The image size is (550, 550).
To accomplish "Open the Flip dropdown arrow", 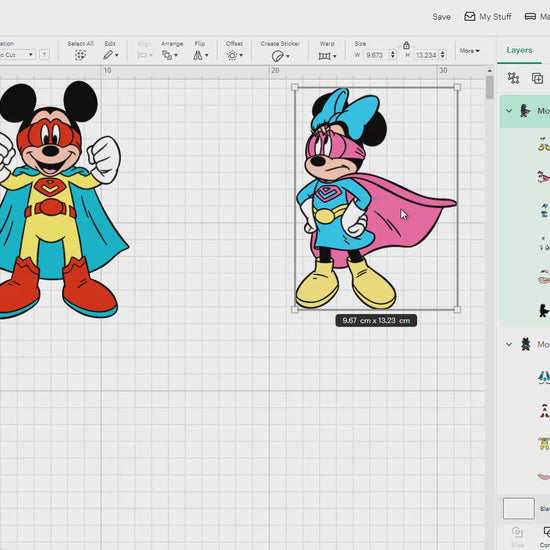I will pyautogui.click(x=207, y=55).
